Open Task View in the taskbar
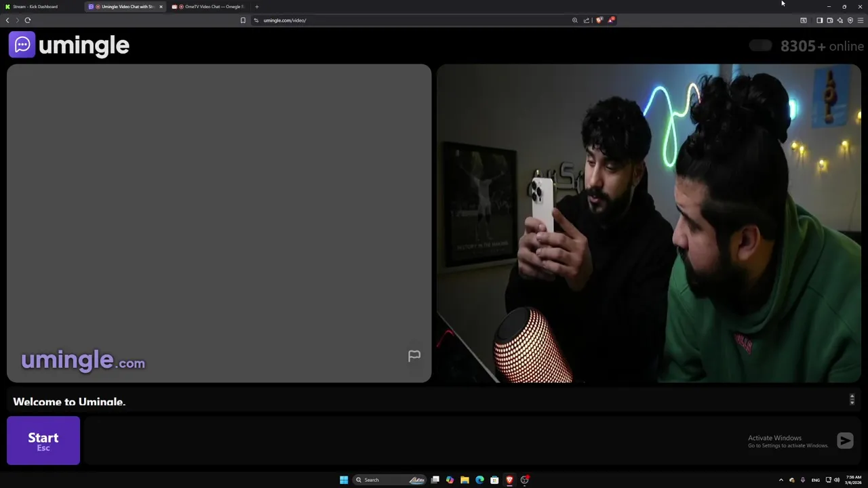This screenshot has width=868, height=488. (x=435, y=480)
